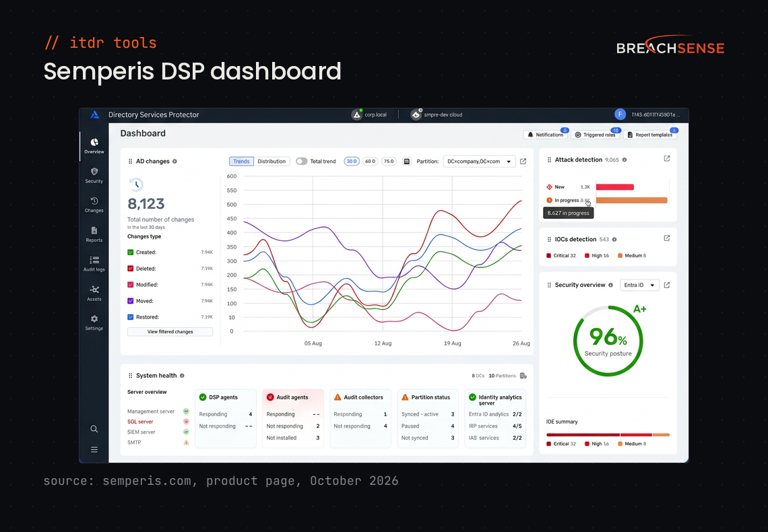Open the Overview sidebar section
Viewport: 768px width, 532px height.
pyautogui.click(x=94, y=146)
